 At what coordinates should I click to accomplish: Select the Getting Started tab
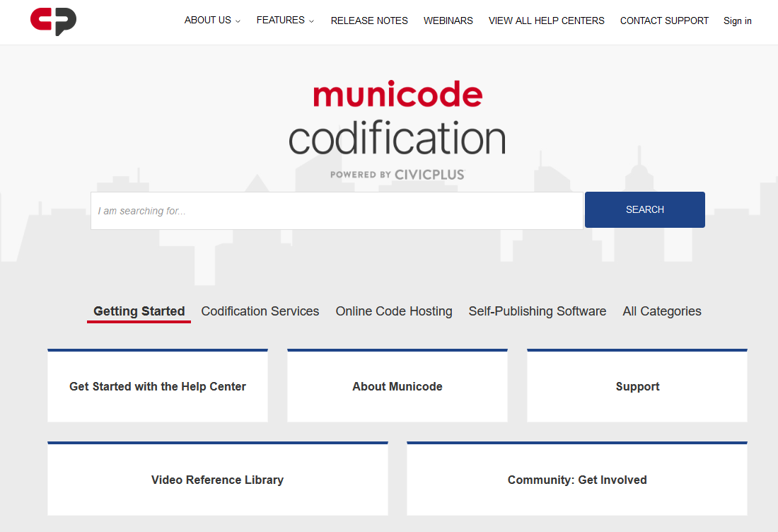tap(139, 312)
